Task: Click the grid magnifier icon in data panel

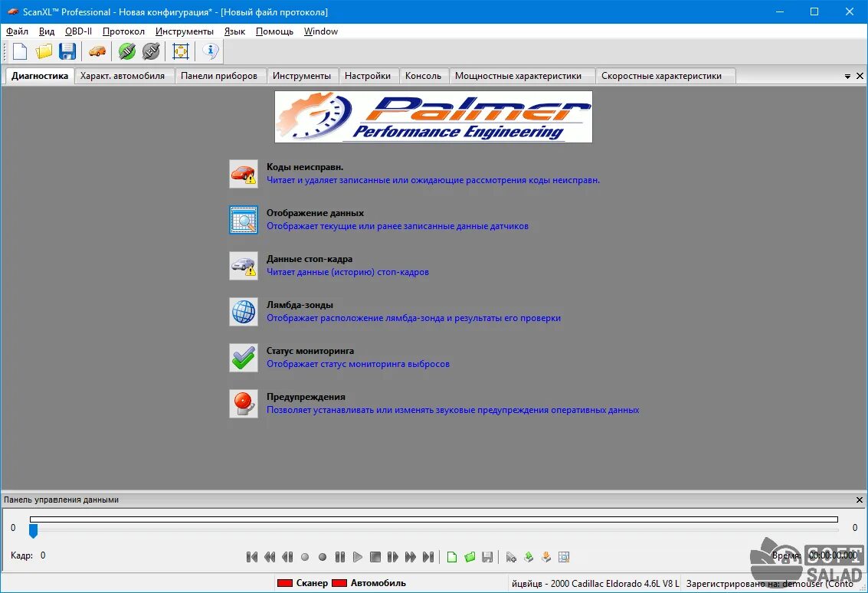Action: click(564, 557)
